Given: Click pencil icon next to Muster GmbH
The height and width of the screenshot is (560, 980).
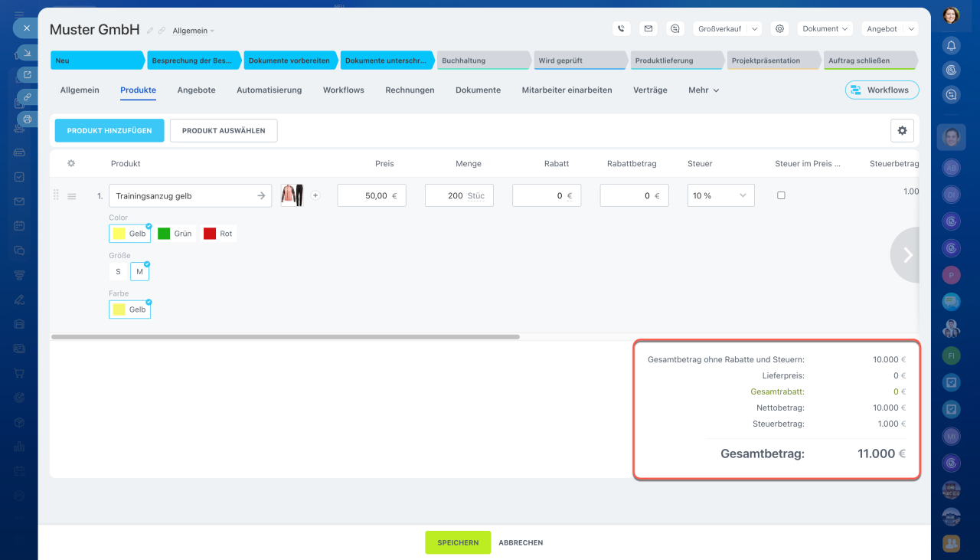Looking at the screenshot, I should point(150,31).
